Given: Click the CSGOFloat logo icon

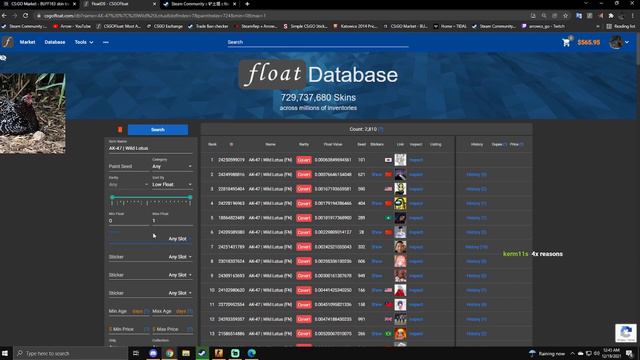Looking at the screenshot, I should pos(7,42).
